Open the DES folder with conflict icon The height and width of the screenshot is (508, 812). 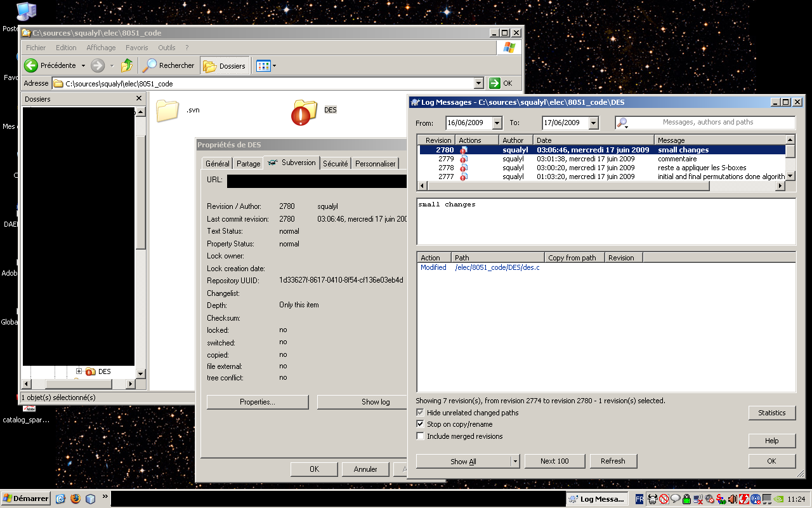click(x=304, y=112)
